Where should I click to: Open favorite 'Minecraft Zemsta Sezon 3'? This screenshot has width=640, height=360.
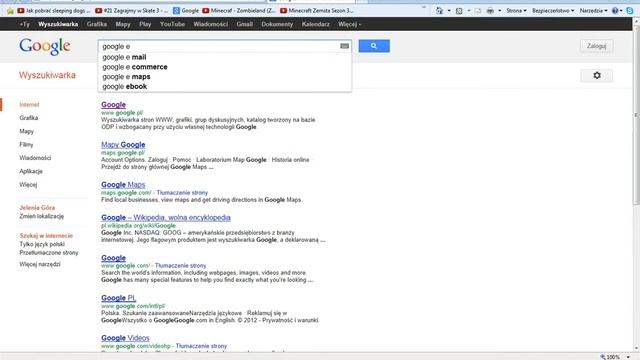(317, 11)
